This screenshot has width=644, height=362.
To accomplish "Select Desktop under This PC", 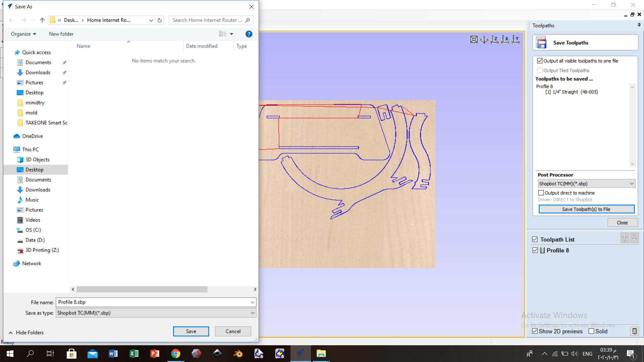I will pyautogui.click(x=35, y=170).
